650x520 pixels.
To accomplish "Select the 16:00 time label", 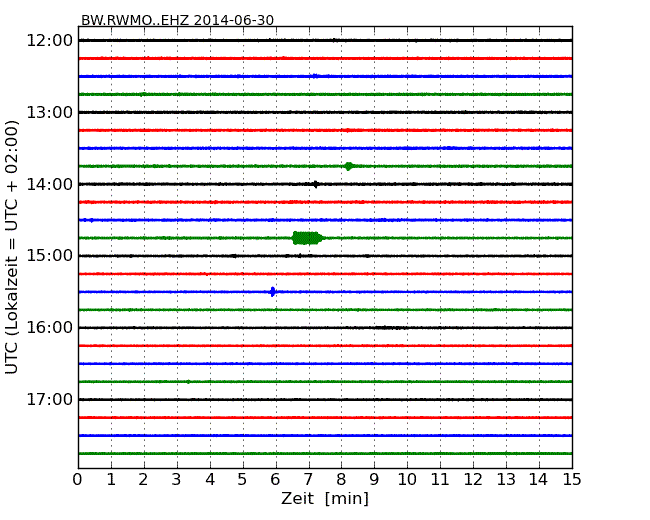I will point(49,328).
